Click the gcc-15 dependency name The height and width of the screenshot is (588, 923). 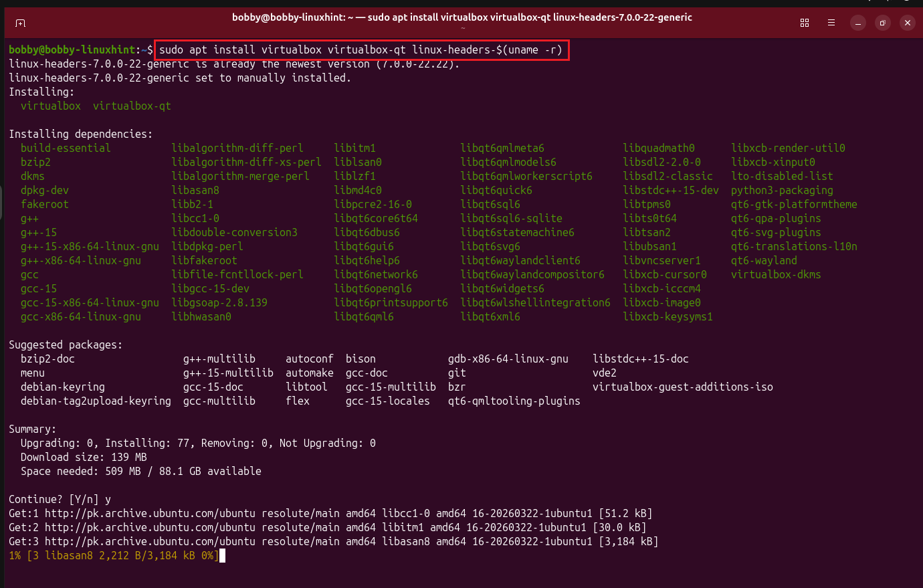[x=39, y=288]
